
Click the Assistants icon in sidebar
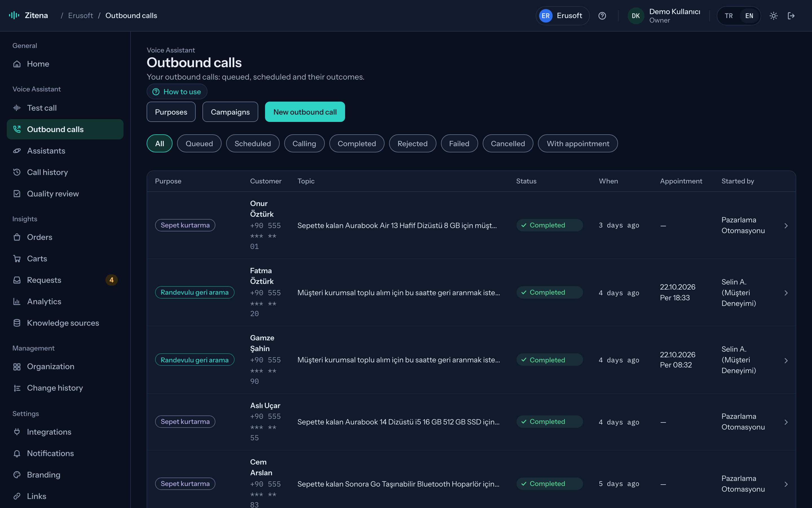click(17, 151)
